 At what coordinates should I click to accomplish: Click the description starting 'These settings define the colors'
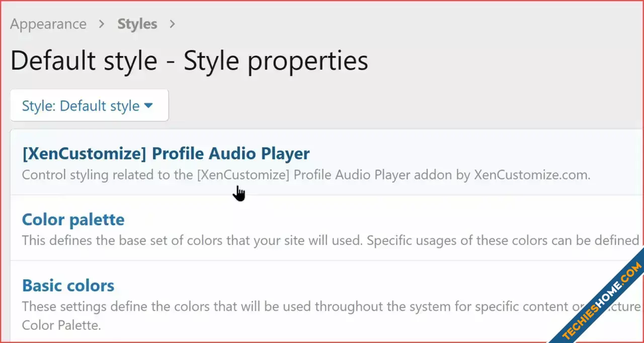[332, 315]
